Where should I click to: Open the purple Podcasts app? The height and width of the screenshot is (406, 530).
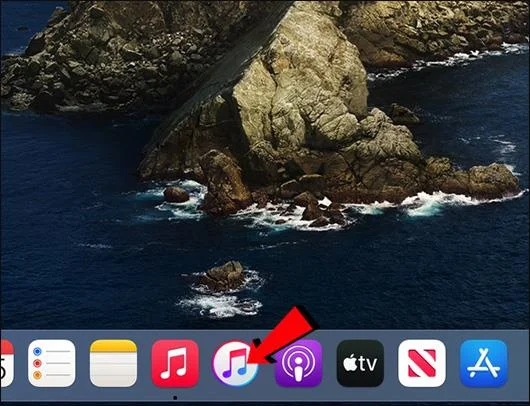click(298, 363)
